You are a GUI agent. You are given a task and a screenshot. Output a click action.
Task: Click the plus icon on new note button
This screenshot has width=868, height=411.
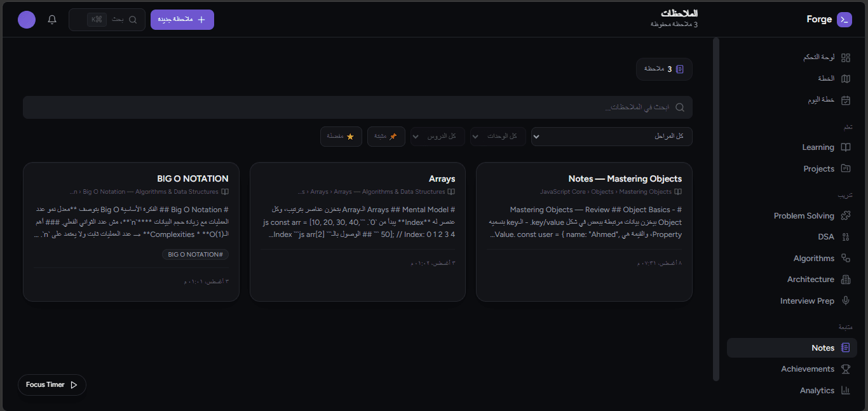[x=201, y=20]
